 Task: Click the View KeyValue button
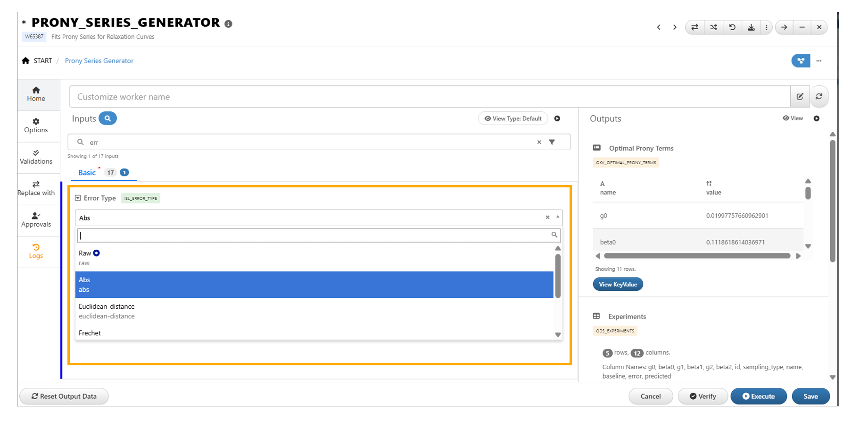618,285
